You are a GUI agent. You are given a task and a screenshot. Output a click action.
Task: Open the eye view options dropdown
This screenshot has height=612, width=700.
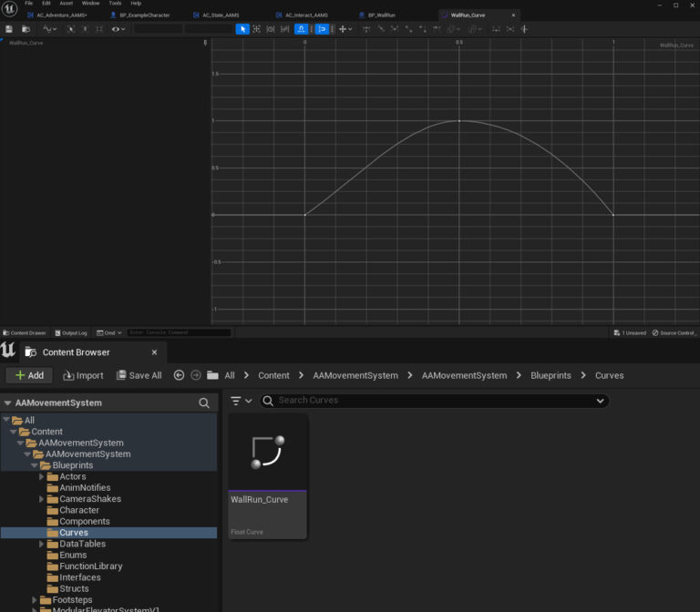point(118,29)
